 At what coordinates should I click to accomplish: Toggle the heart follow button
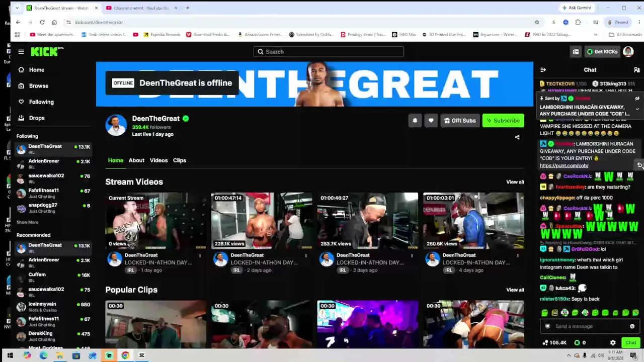431,121
